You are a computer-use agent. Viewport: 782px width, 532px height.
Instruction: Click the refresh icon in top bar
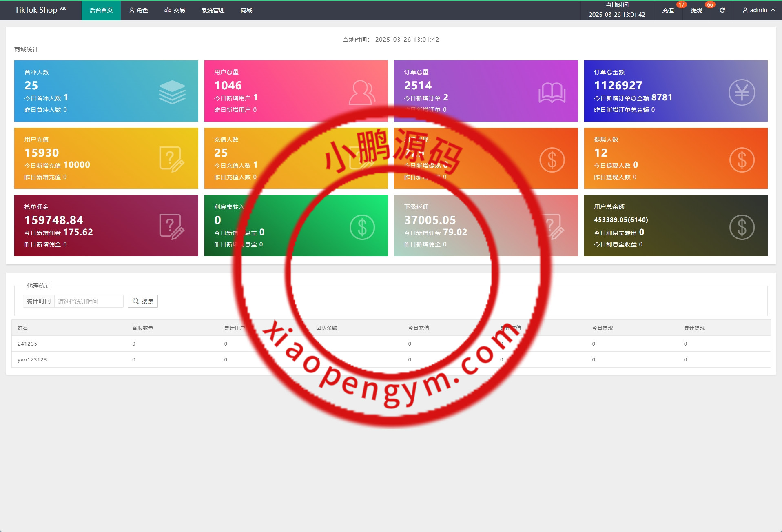tap(722, 10)
